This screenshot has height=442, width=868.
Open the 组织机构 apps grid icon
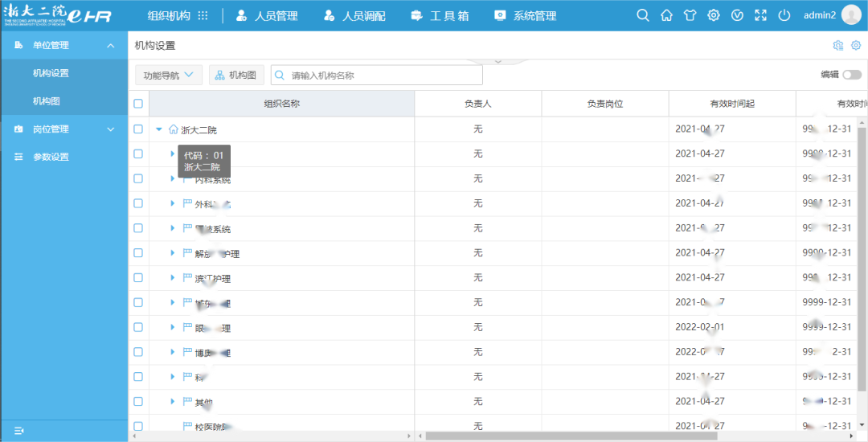[203, 16]
